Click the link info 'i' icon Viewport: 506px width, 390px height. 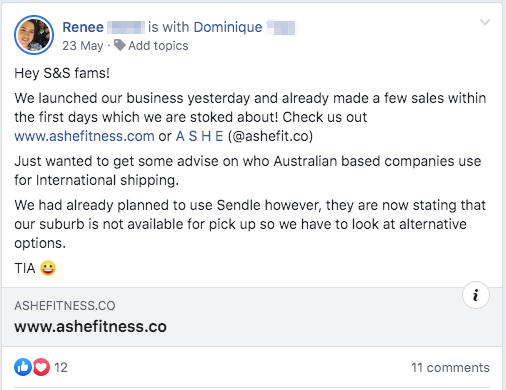click(x=476, y=295)
